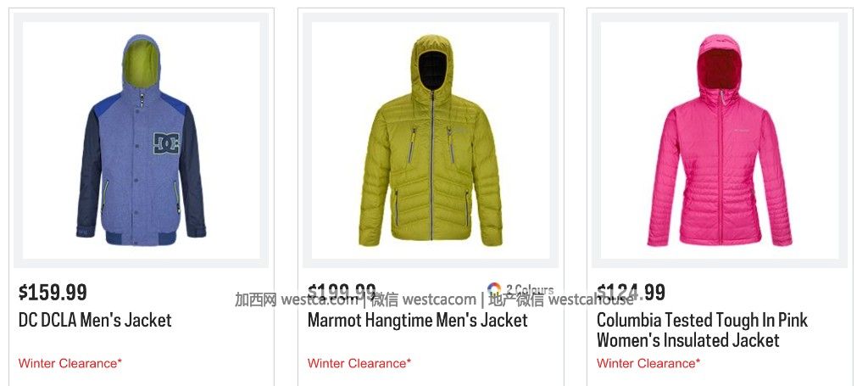The image size is (868, 386).
Task: Click the westca.com watermark text
Action: point(320,299)
